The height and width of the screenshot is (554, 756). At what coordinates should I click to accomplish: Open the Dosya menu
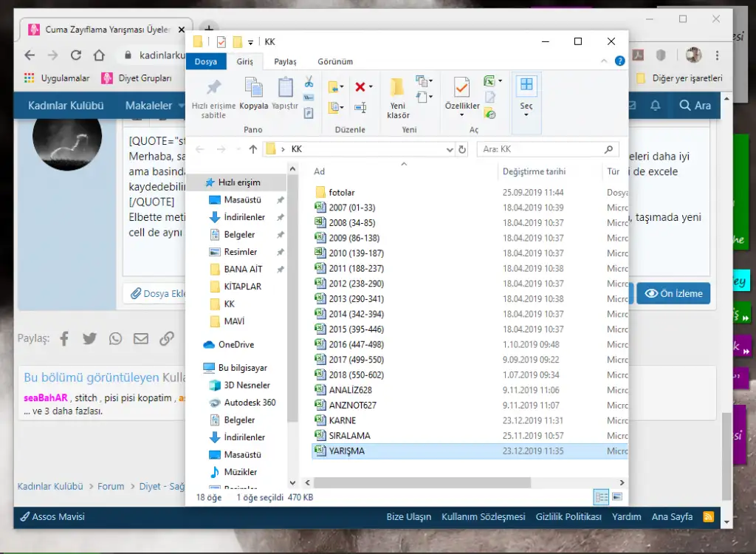206,62
